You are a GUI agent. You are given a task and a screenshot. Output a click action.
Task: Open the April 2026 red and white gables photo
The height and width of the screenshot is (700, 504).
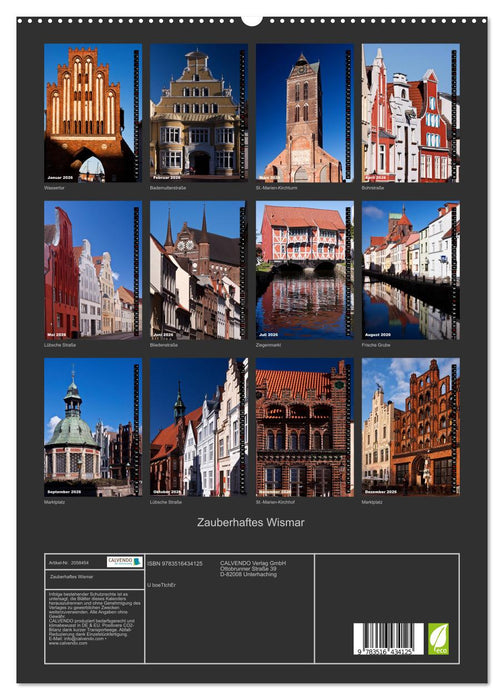[x=410, y=112]
